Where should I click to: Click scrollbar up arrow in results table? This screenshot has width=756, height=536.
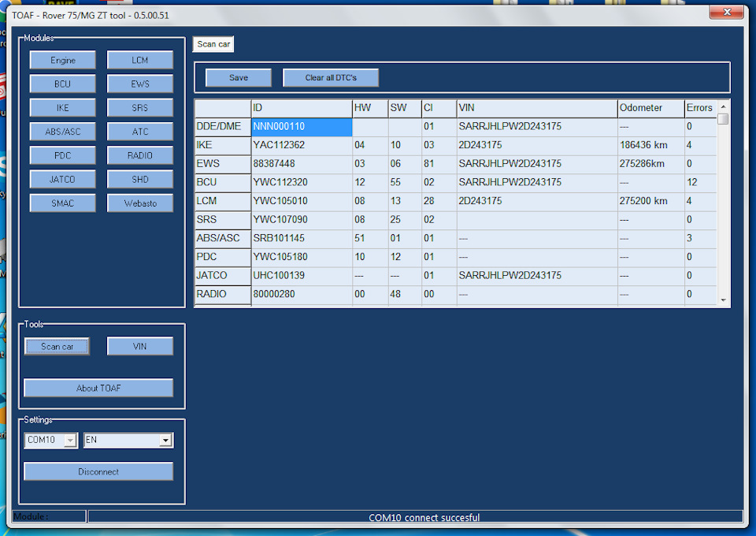(x=723, y=106)
